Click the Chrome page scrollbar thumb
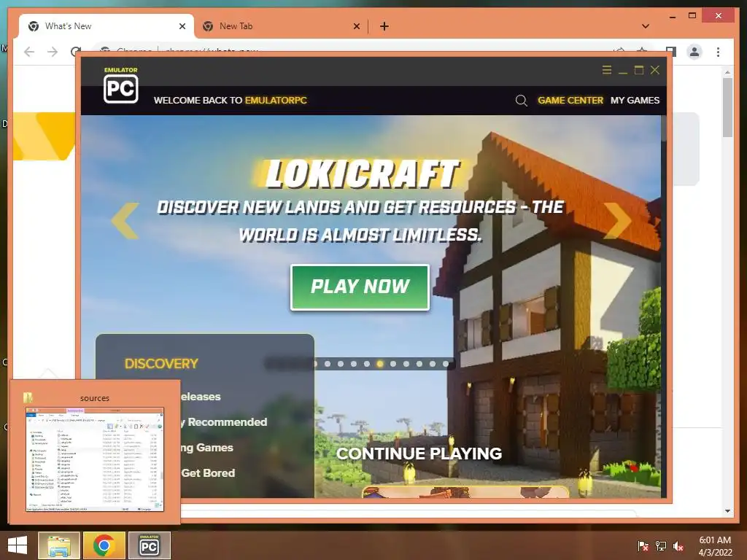Viewport: 747px width, 560px height. [727, 108]
